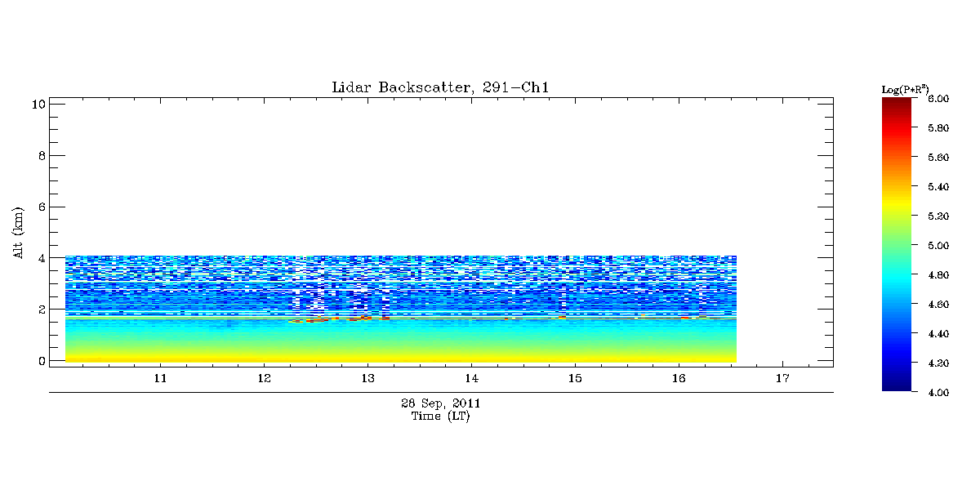The height and width of the screenshot is (490, 980).
Task: Select x-axis tick label 15
Action: coord(575,379)
